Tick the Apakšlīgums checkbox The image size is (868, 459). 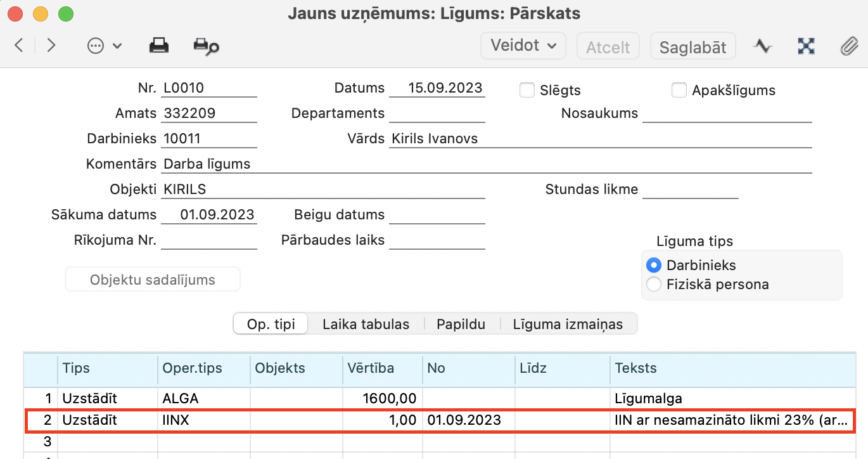[679, 90]
